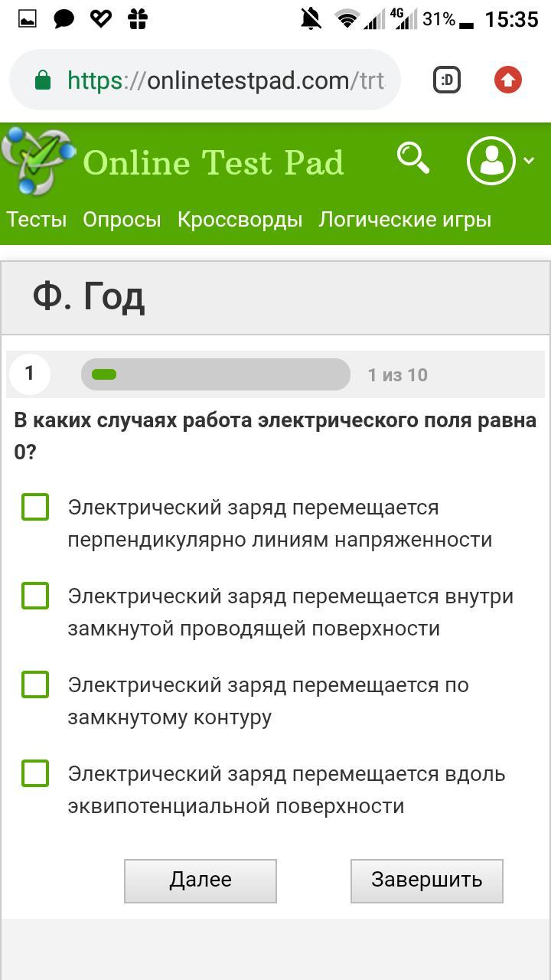The width and height of the screenshot is (551, 980).
Task: Tap the green padlock security icon
Action: coord(43,80)
